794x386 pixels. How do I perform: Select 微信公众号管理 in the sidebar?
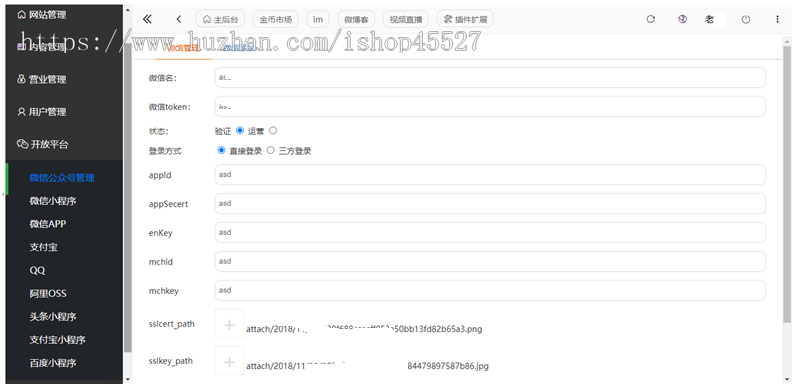point(62,178)
